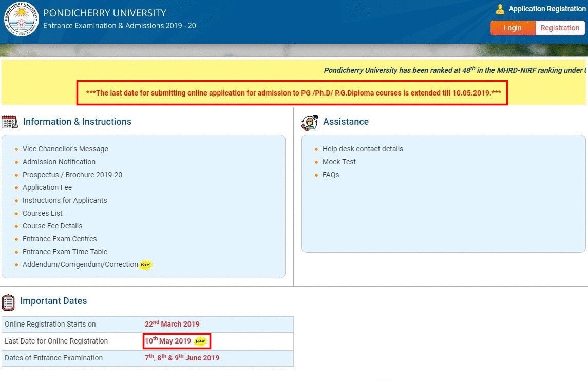Click the Pondicherry University logo emblem
Screen dimensions: 588x381
click(x=22, y=19)
